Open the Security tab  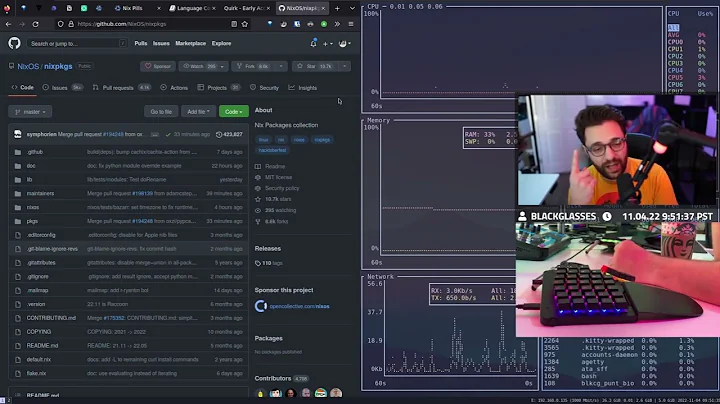pyautogui.click(x=264, y=88)
